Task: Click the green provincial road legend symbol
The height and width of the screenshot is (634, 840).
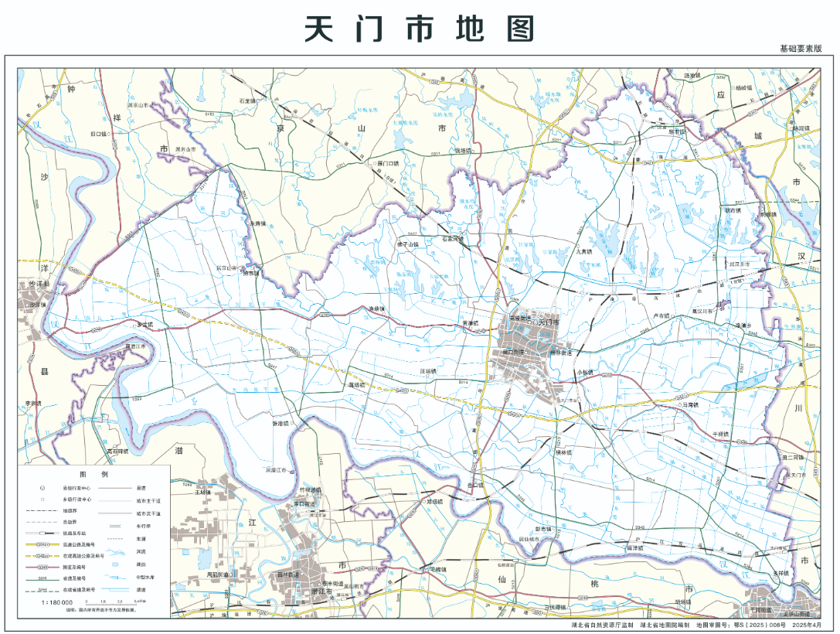Action: pyautogui.click(x=43, y=580)
